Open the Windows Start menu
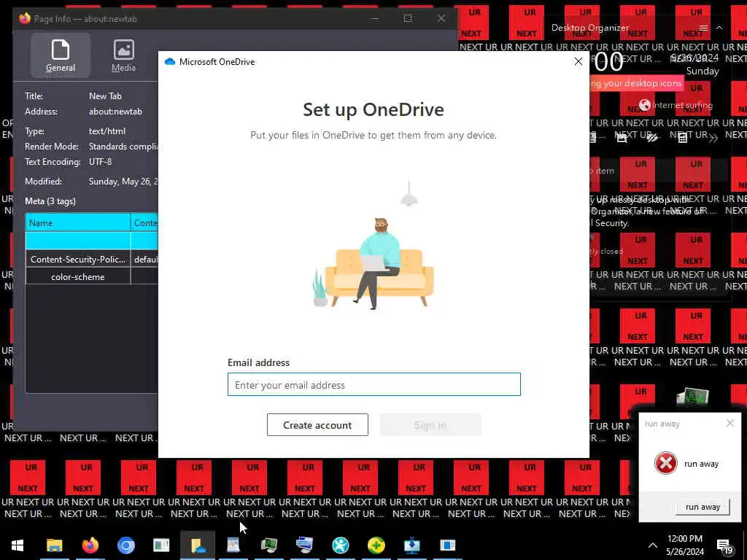This screenshot has height=560, width=747. click(18, 545)
